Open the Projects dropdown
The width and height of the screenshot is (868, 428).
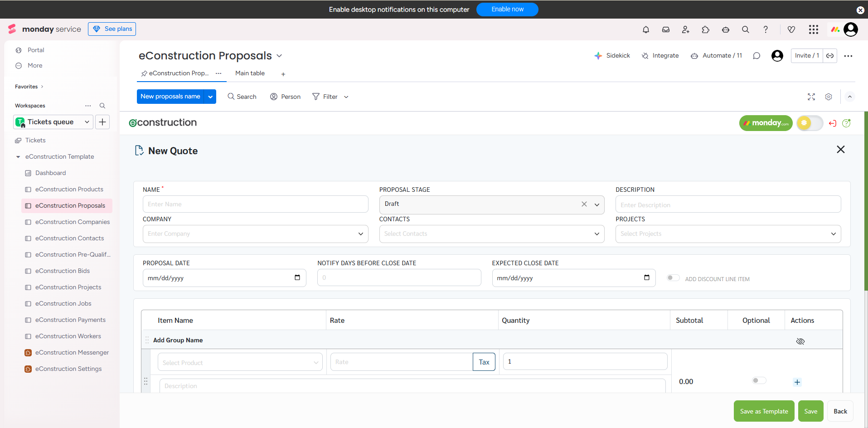728,234
